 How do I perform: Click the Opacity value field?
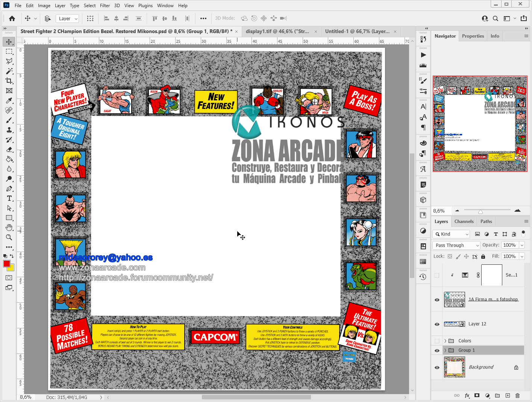pyautogui.click(x=509, y=245)
